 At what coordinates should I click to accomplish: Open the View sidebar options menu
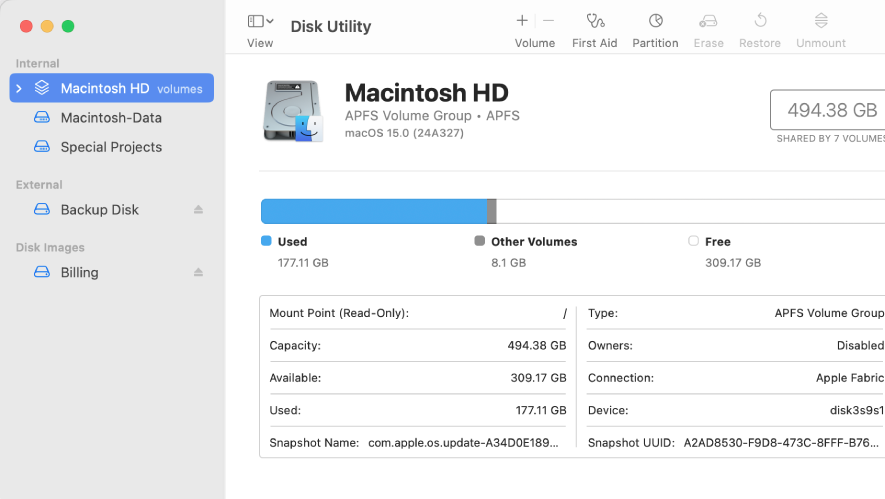260,21
